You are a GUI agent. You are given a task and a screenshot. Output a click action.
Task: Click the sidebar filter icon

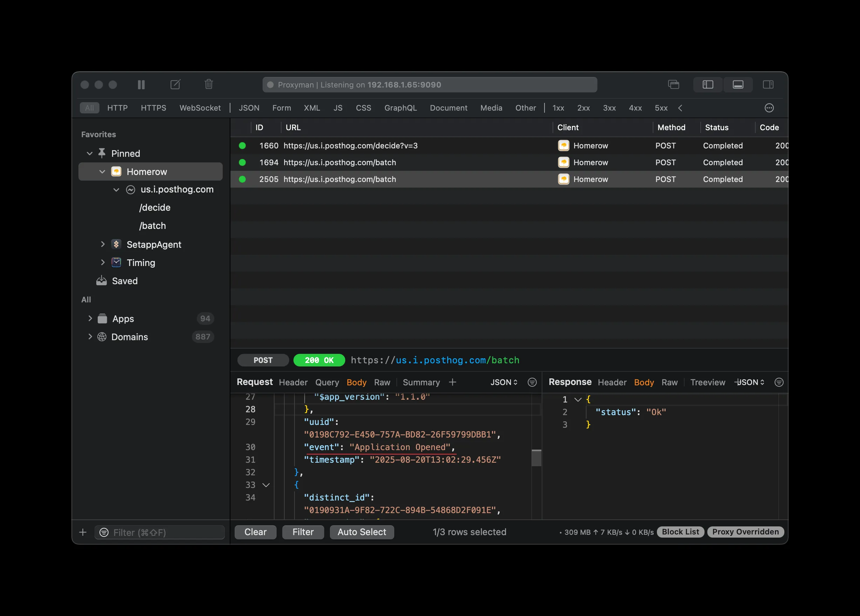pos(104,532)
